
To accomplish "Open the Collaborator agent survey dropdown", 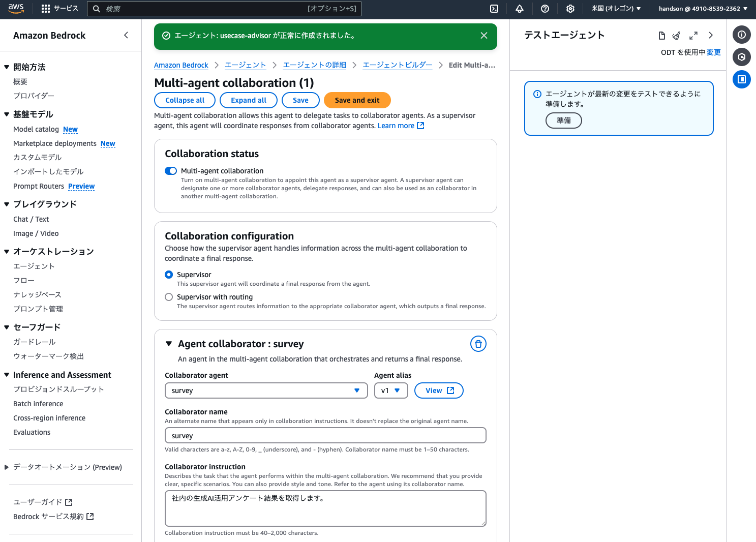I will (x=266, y=390).
